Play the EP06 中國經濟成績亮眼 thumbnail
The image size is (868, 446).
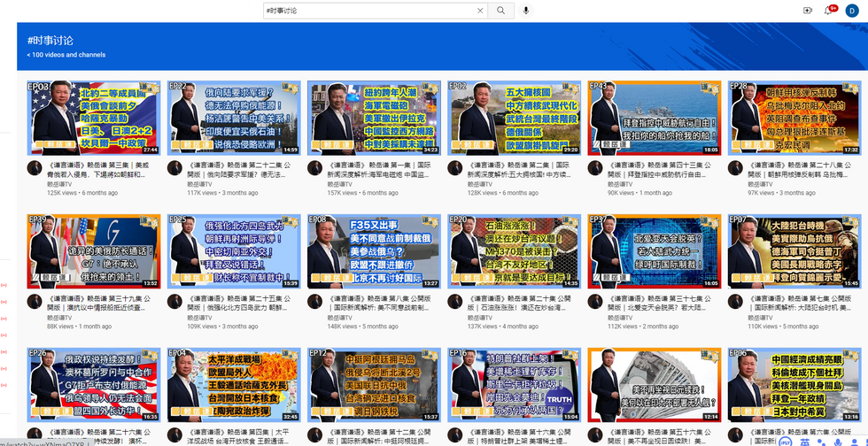coord(794,385)
